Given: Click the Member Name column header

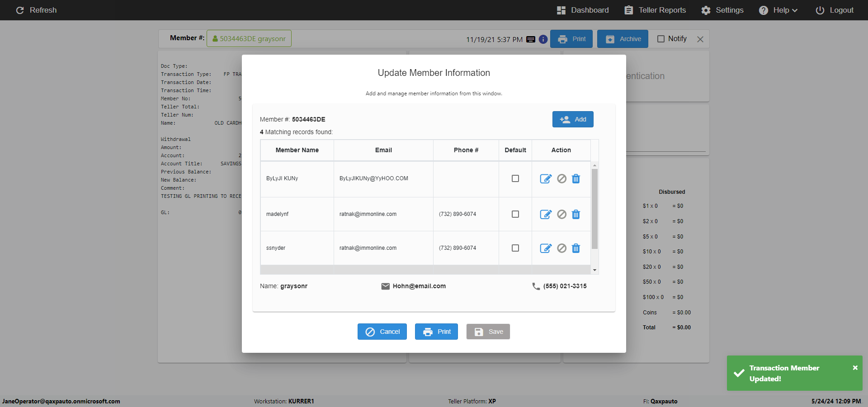Looking at the screenshot, I should tap(297, 150).
